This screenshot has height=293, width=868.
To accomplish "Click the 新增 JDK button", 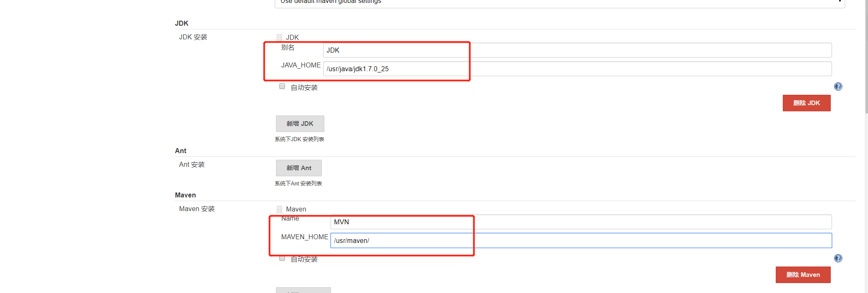I will tap(300, 124).
